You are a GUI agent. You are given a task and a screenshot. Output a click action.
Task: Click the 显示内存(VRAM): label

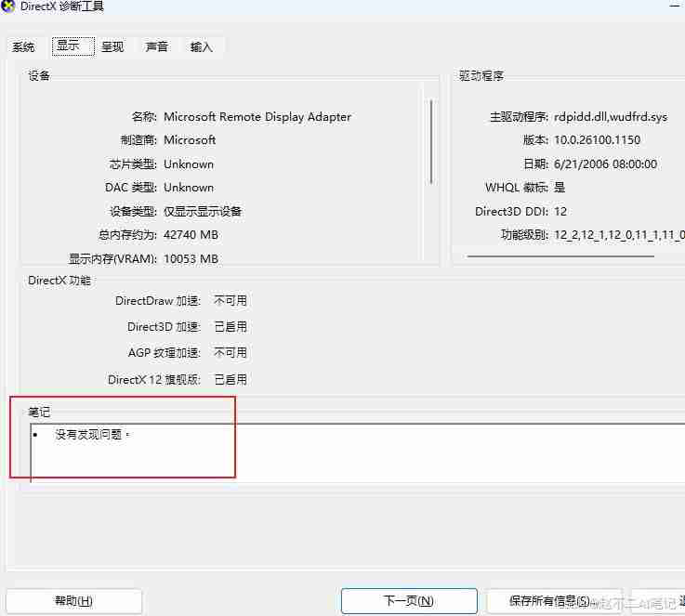112,259
